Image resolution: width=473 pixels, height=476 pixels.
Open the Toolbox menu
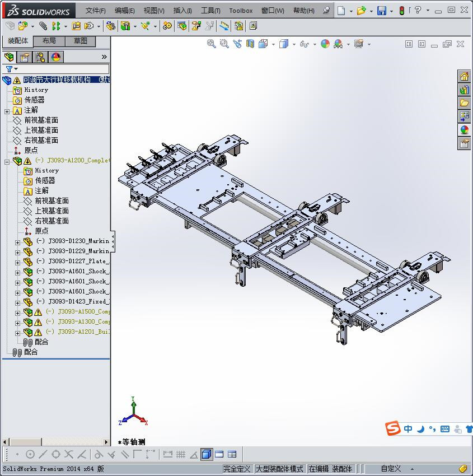pos(241,11)
